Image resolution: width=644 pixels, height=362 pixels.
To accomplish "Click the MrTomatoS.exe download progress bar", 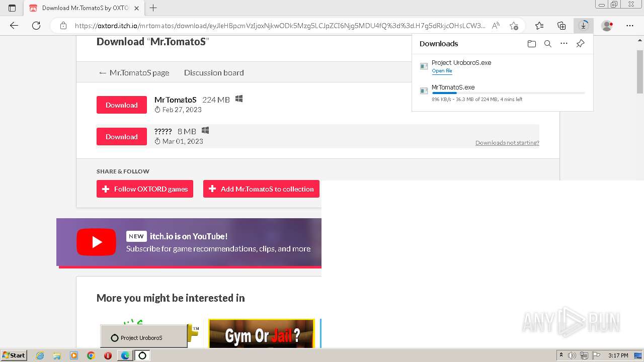I will [x=508, y=93].
